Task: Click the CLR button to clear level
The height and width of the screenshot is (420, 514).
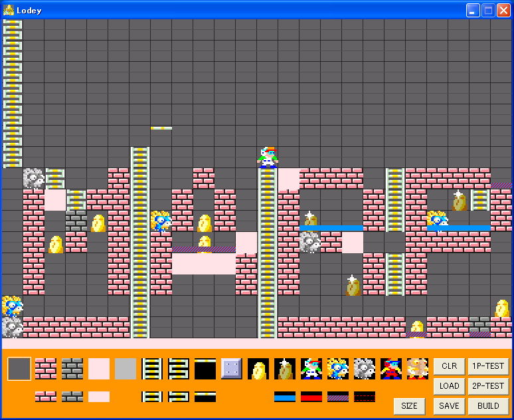Action: click(449, 366)
